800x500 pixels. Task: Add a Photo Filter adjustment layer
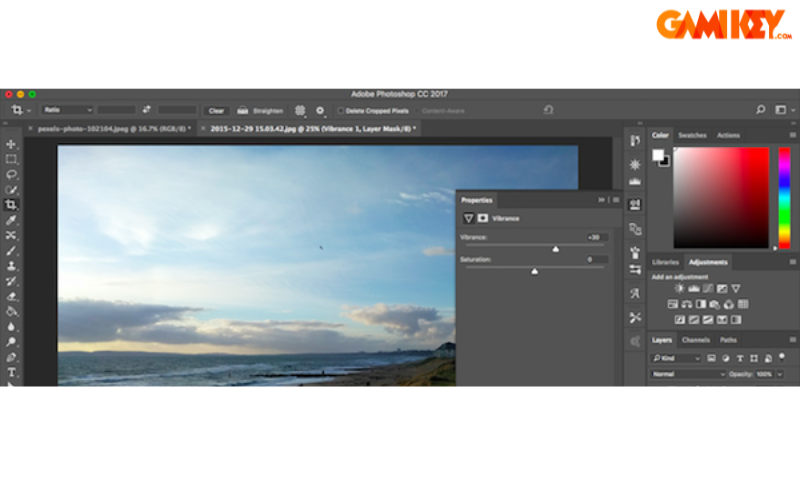[715, 305]
